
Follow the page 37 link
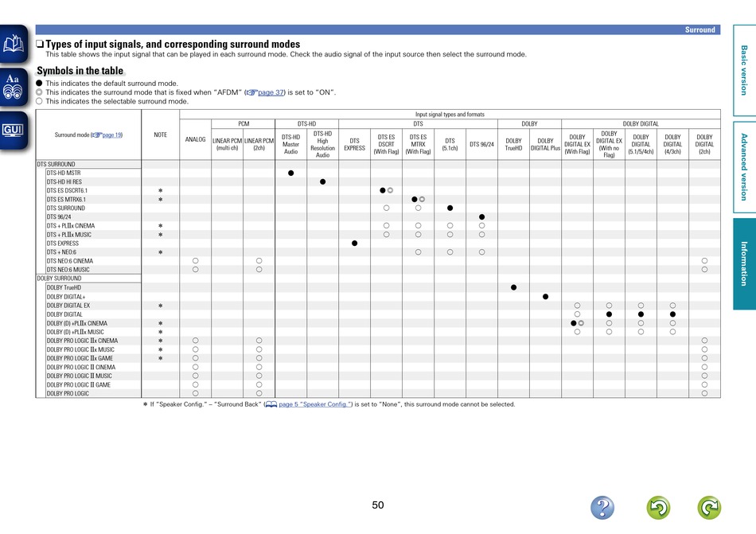click(x=271, y=92)
